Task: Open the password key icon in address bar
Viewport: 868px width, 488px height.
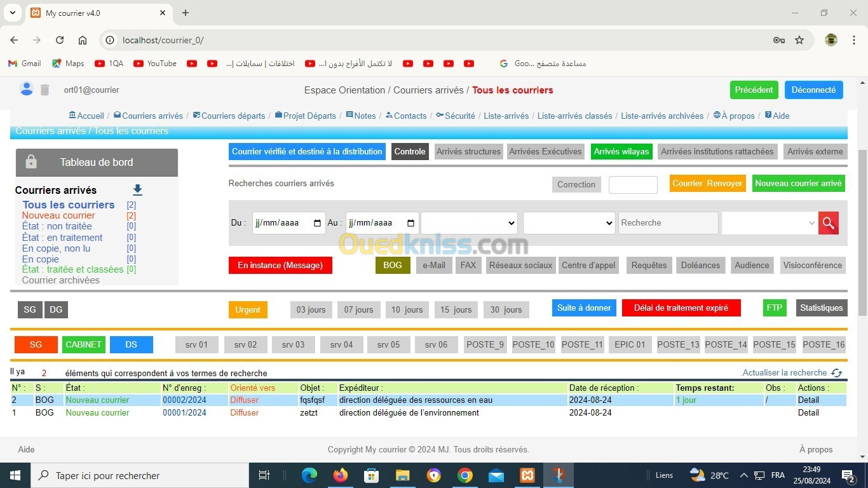Action: point(779,40)
